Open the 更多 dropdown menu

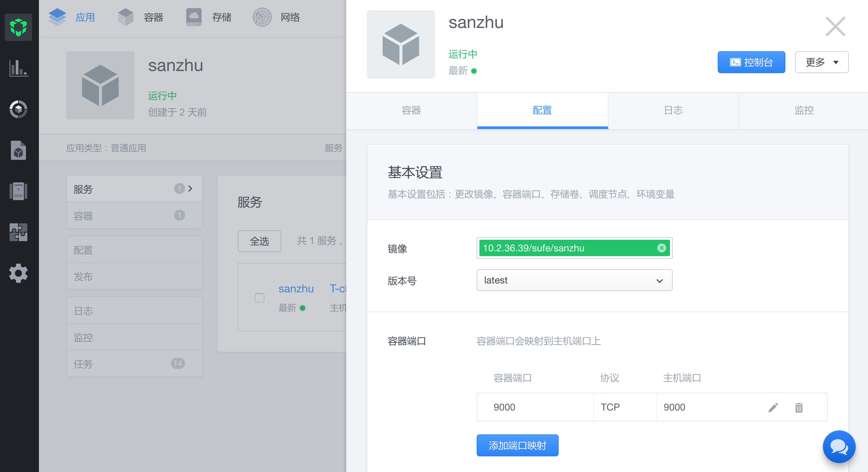[x=822, y=62]
